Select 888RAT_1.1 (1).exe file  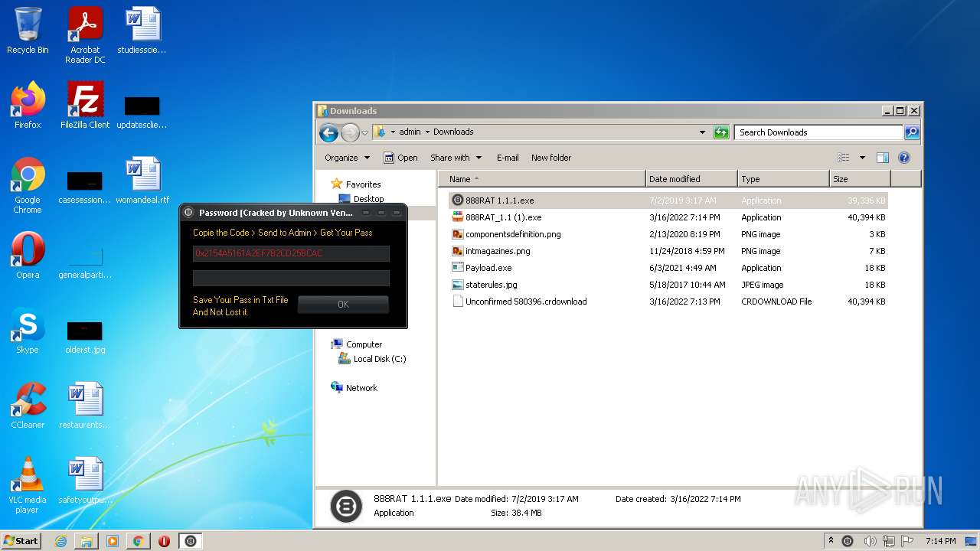point(668,217)
